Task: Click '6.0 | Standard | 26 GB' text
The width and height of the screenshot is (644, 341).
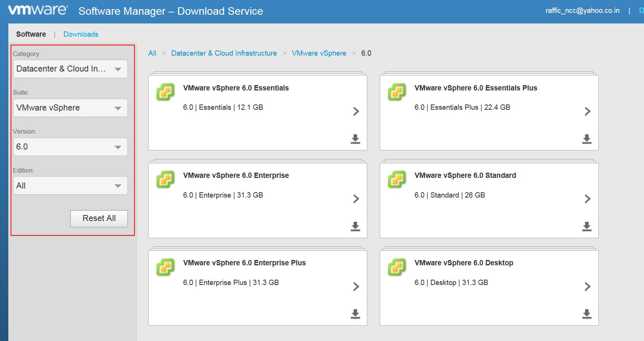Action: click(450, 195)
